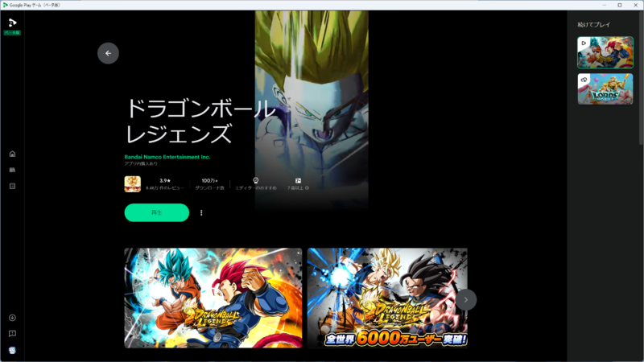Viewport: 644px width, 362px height.
Task: Click the 続けてプレイ heading
Action: [594, 25]
